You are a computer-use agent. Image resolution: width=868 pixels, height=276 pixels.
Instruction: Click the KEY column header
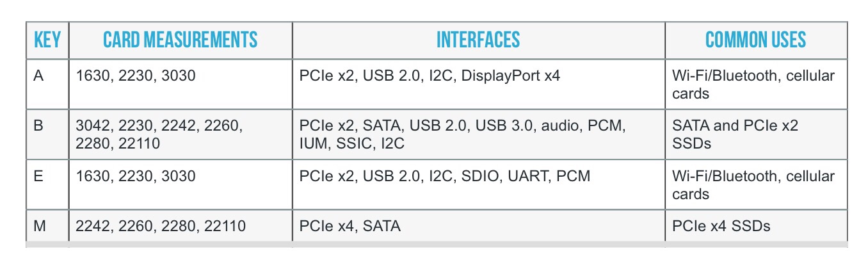click(47, 40)
